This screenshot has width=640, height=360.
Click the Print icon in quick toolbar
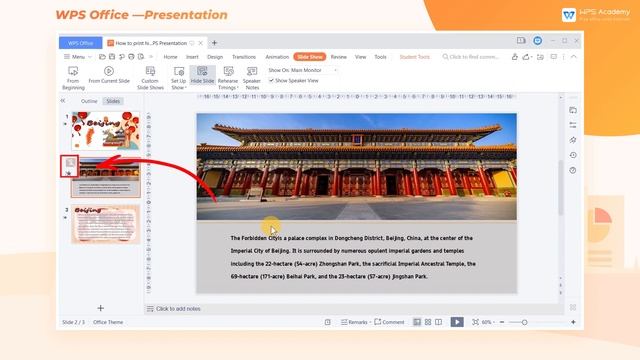coord(131,57)
